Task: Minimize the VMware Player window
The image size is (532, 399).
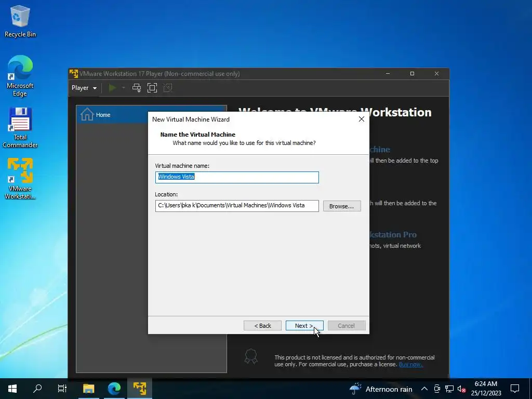Action: pos(388,74)
